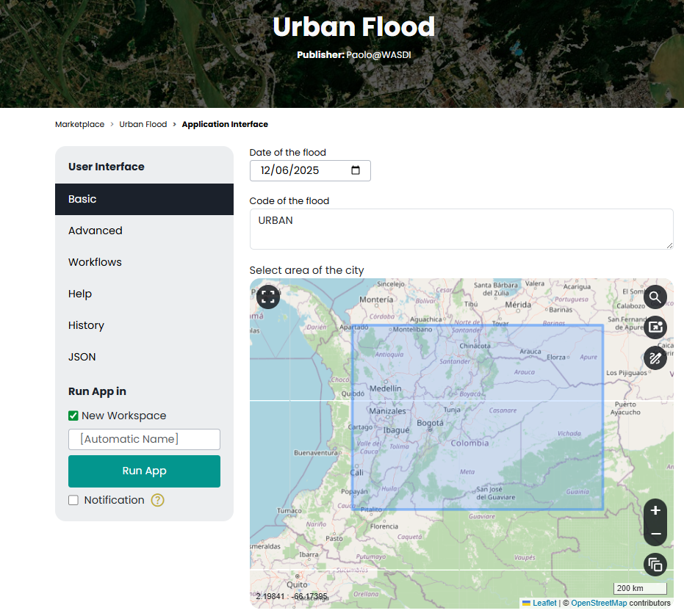Toggle fullscreen map view icon
This screenshot has width=684, height=616.
tap(268, 297)
